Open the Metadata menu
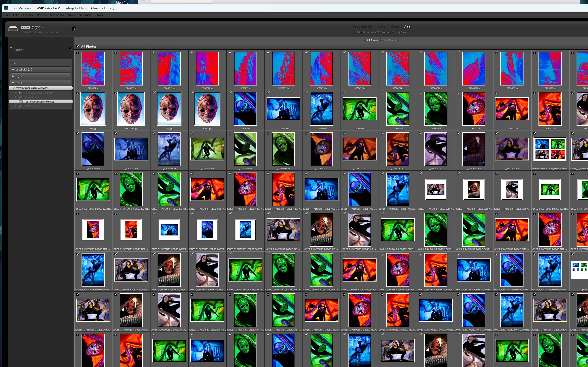This screenshot has height=367, width=588. (57, 15)
